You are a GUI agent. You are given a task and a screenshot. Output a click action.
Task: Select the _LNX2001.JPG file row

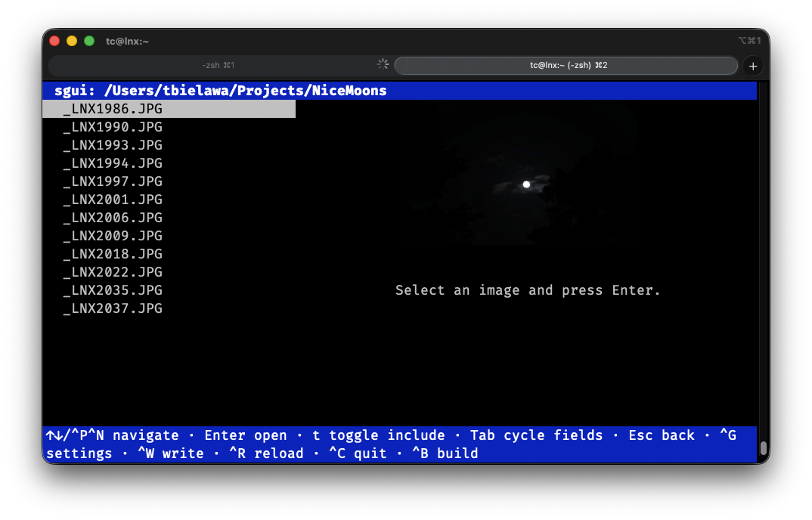(x=169, y=200)
